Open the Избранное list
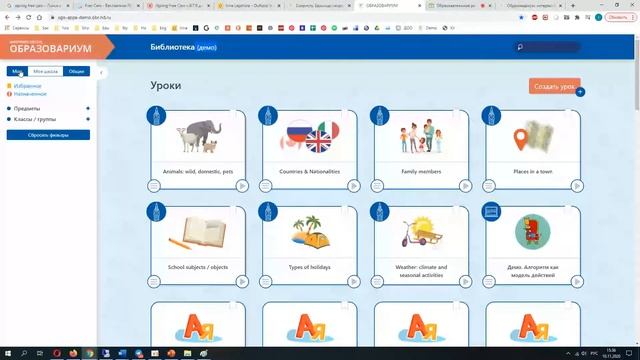Image resolution: width=640 pixels, height=360 pixels. tap(27, 86)
